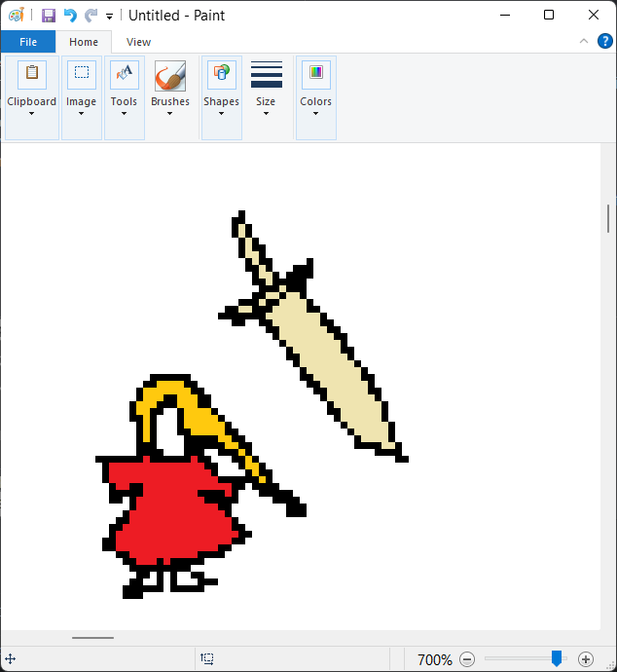Collapse the ribbon with the chevron
The height and width of the screenshot is (672, 617).
(584, 41)
